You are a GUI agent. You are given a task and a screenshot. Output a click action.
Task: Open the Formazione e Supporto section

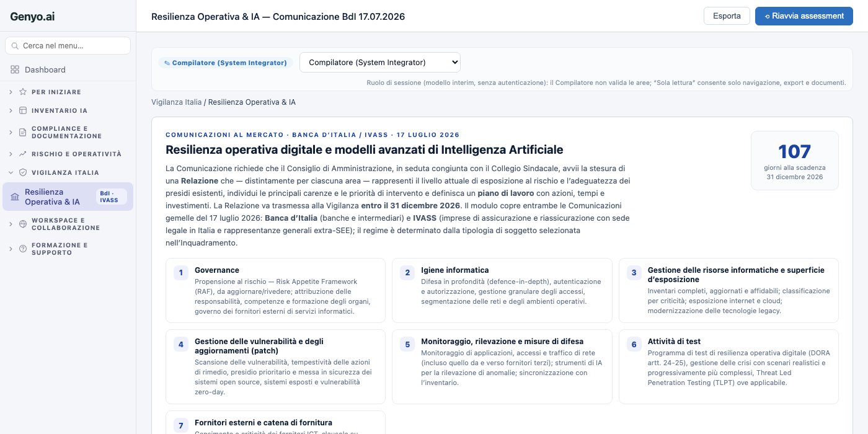68,249
